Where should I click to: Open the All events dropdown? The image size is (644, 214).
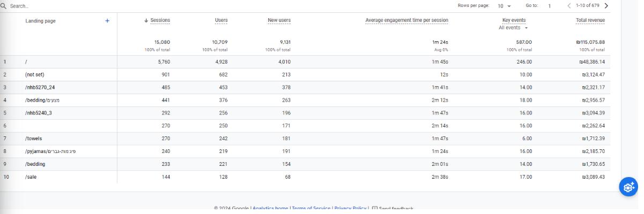tap(514, 27)
